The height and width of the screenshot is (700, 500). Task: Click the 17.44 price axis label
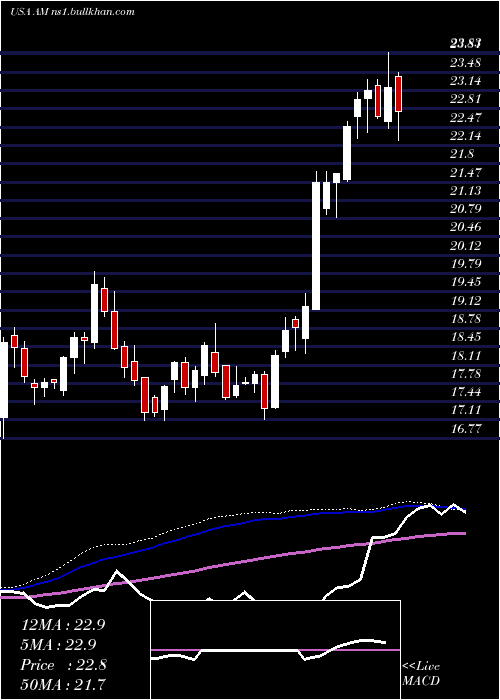point(466,392)
